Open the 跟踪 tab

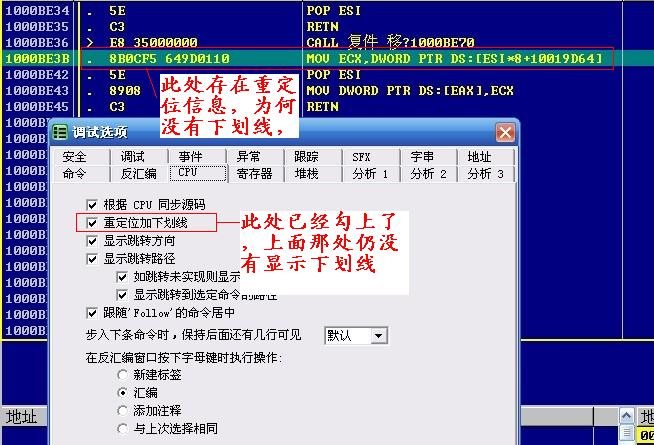[x=313, y=157]
